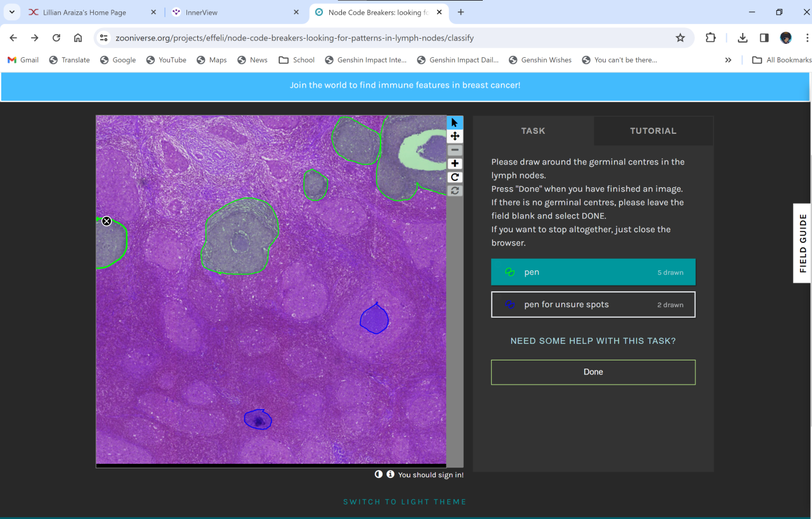The image size is (812, 519).
Task: Open the Field Guide side panel
Action: click(x=802, y=243)
